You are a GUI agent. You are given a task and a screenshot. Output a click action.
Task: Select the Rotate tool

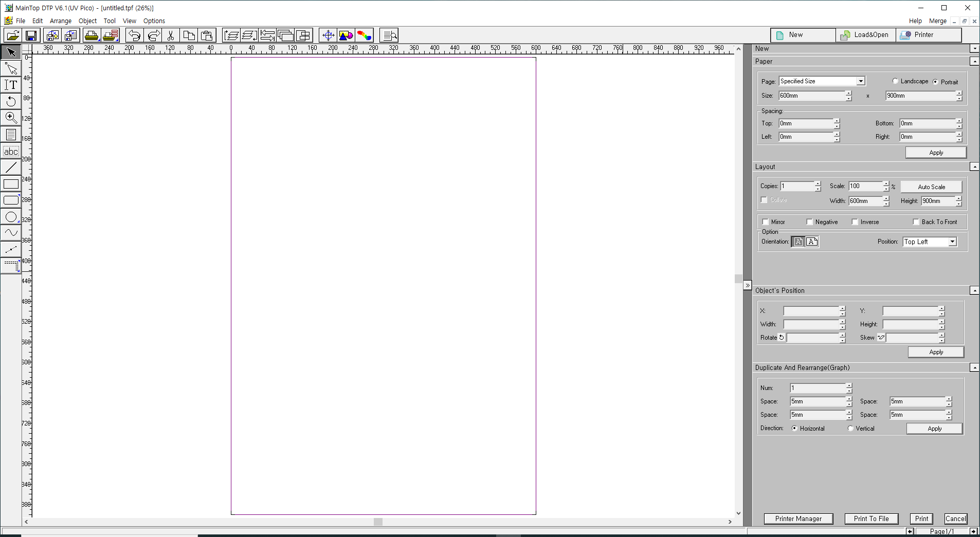coord(11,101)
